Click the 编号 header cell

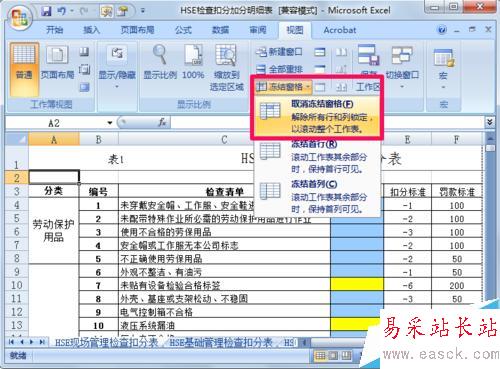(99, 192)
